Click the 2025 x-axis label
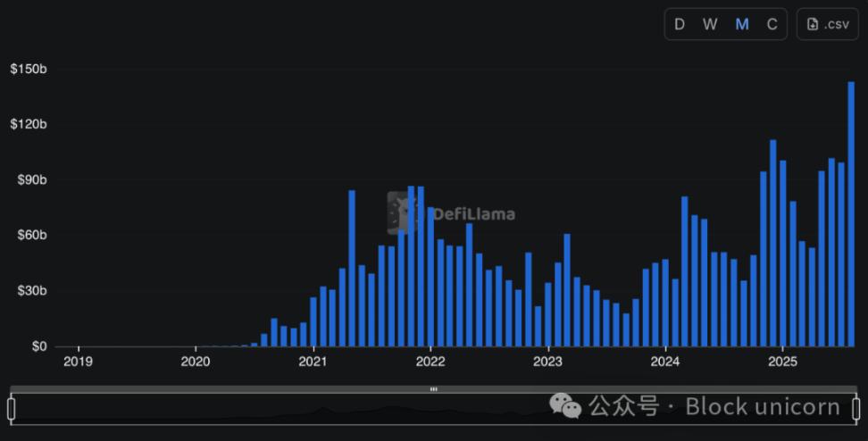868x441 pixels. point(782,362)
